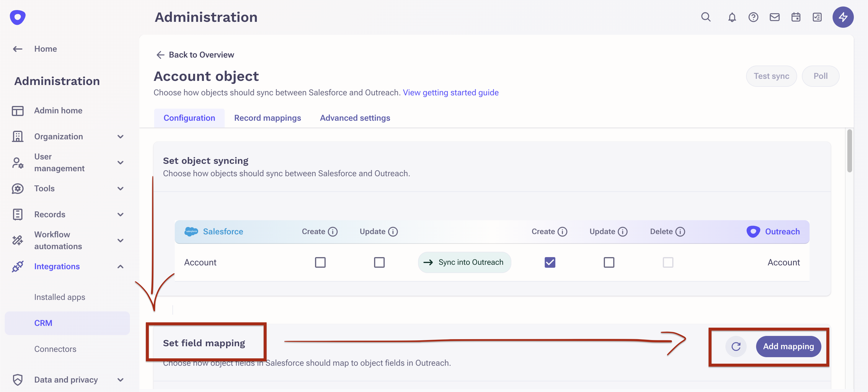Click the Add mapping button

(x=788, y=346)
